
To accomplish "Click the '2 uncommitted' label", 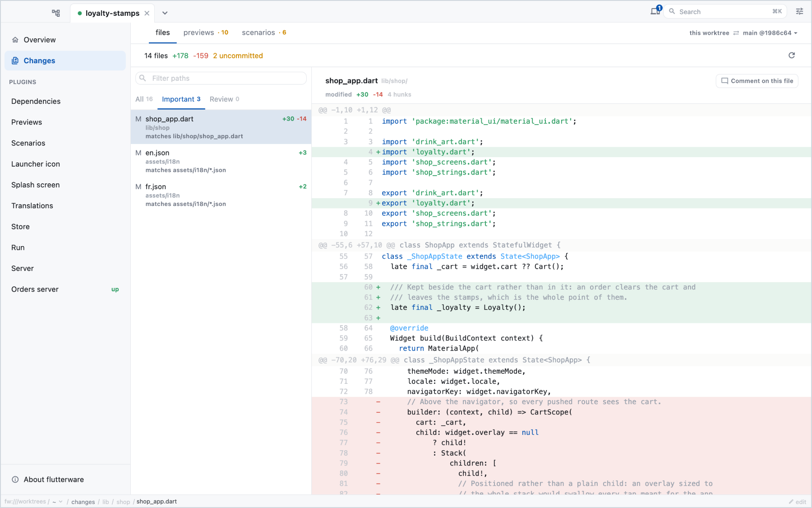I will click(238, 56).
